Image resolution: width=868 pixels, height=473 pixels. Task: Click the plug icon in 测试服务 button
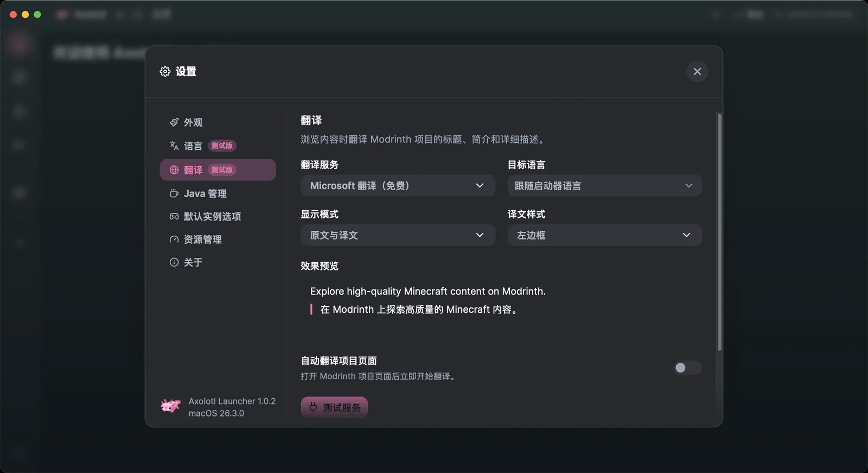313,407
